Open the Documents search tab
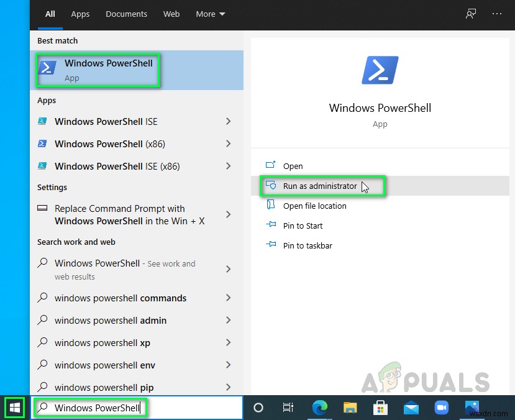 pyautogui.click(x=126, y=14)
